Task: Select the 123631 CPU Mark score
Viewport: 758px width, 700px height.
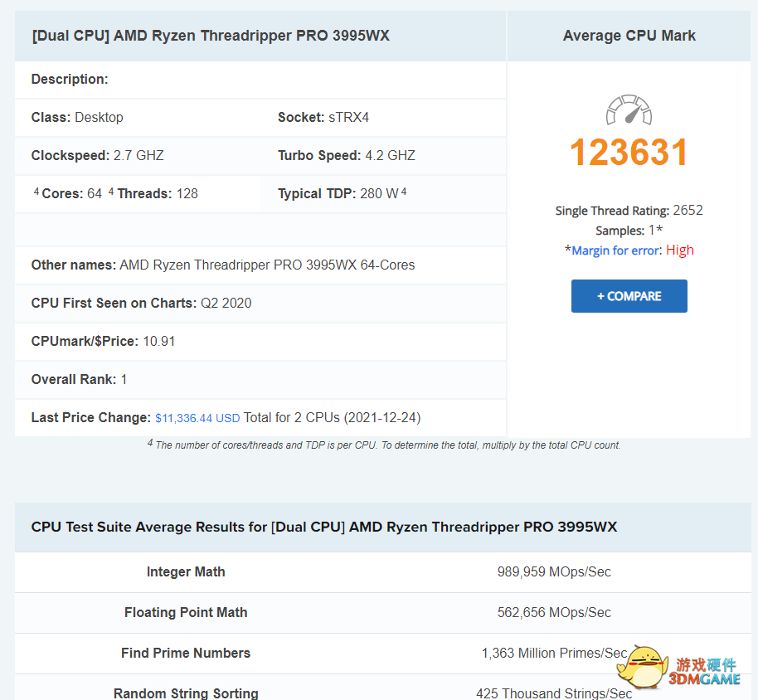Action: 629,153
